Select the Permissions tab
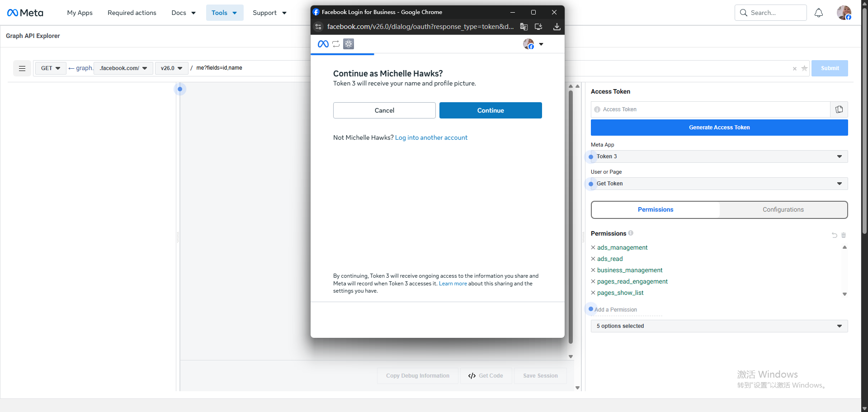This screenshot has height=412, width=868. [x=656, y=209]
